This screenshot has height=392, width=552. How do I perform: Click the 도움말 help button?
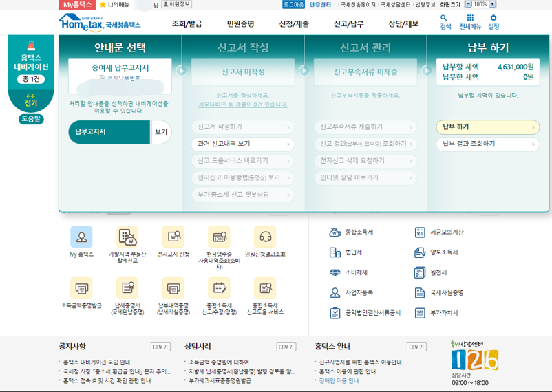tap(31, 119)
